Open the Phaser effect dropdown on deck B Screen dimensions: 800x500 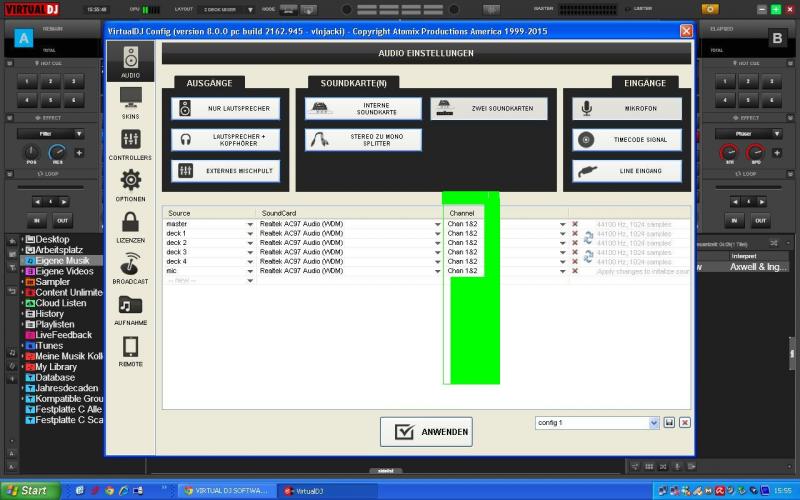pyautogui.click(x=748, y=134)
